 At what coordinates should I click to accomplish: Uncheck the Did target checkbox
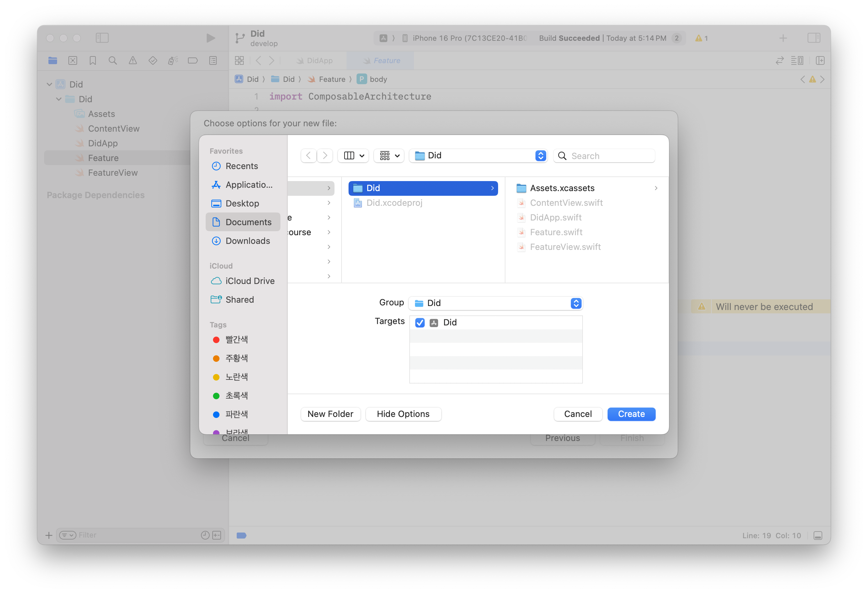420,323
